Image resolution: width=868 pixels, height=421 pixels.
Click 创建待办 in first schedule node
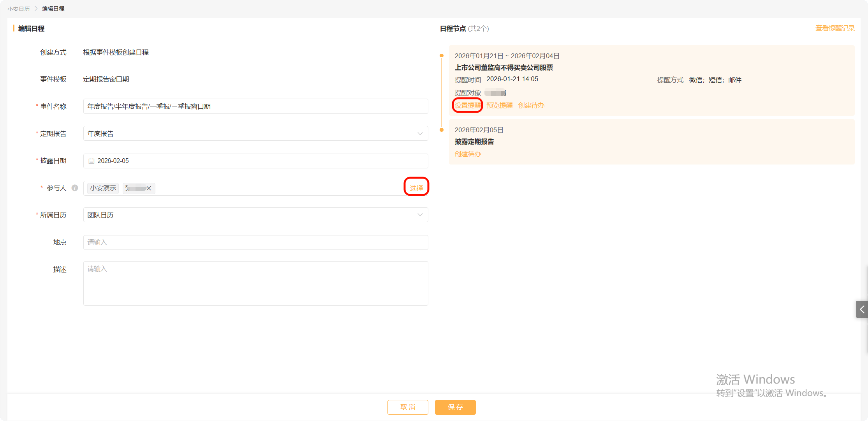tap(531, 105)
